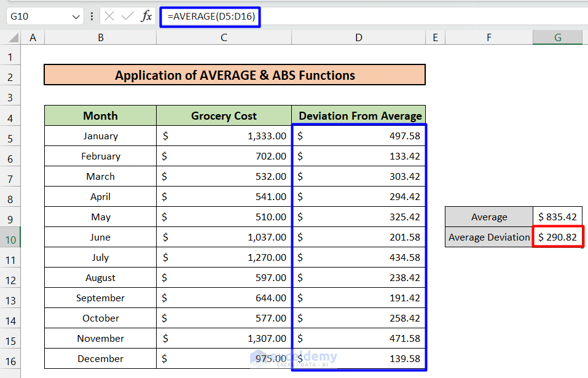Click the Name Box showing G10
This screenshot has width=588, height=378.
[x=37, y=17]
